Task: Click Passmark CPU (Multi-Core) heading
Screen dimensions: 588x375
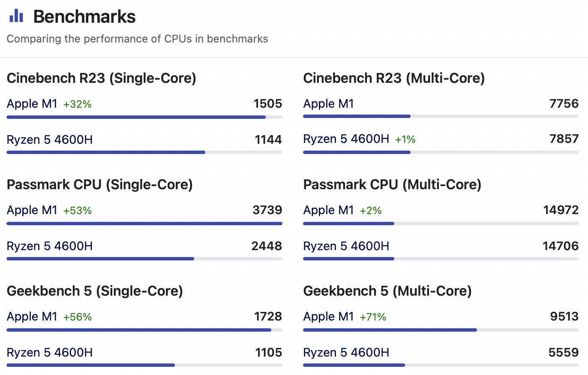Action: coord(392,184)
